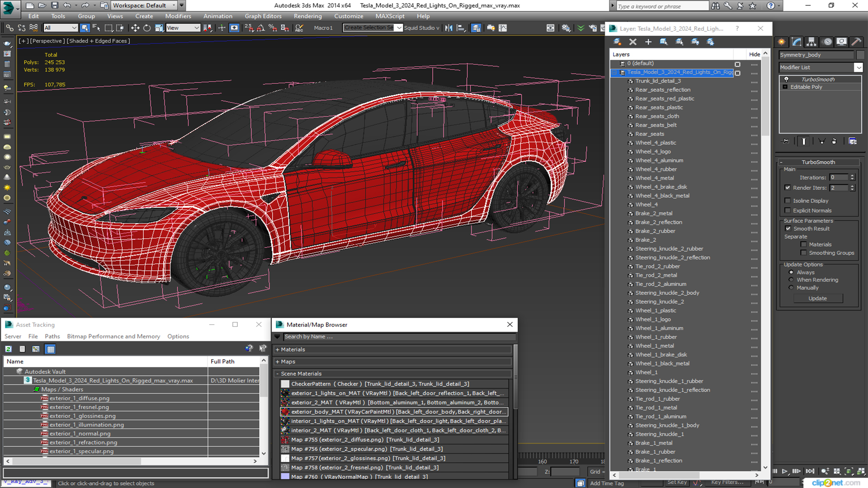868x488 pixels.
Task: Enable the Separate by Smoothing Groups checkbox
Action: click(x=803, y=253)
